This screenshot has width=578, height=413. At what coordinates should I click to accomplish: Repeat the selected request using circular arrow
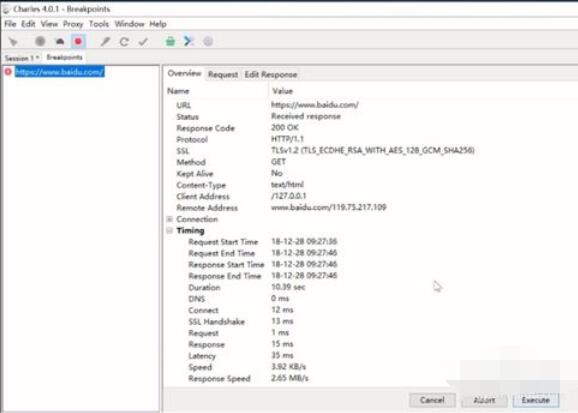(x=124, y=42)
